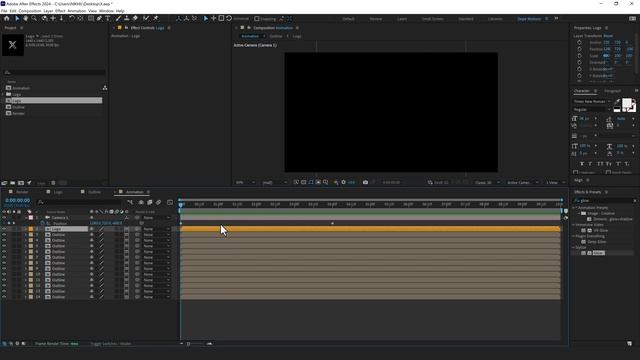Select the Pan Behind anchor point tool

[x=80, y=18]
